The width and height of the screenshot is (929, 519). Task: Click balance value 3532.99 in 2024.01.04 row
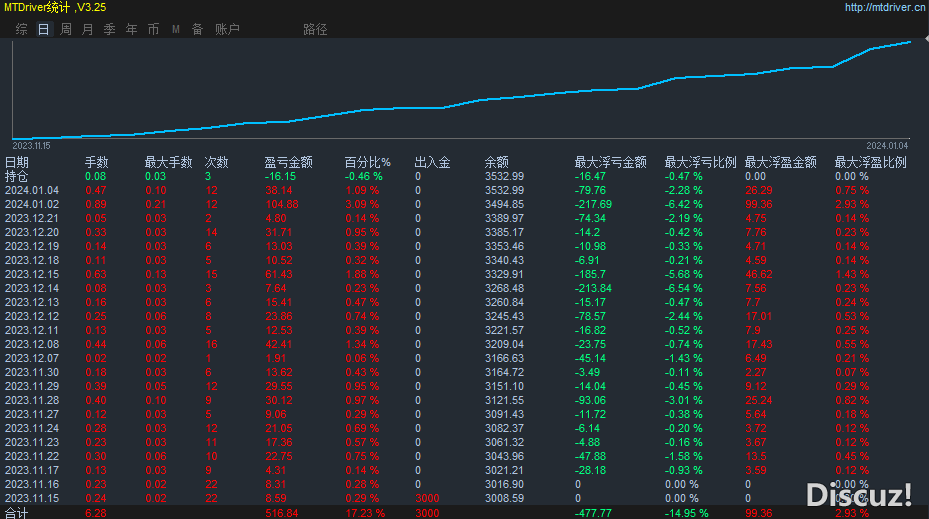504,190
